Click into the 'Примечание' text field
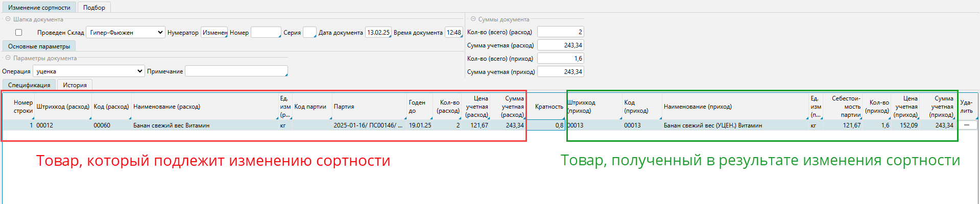The width and height of the screenshot is (980, 204). pyautogui.click(x=236, y=71)
